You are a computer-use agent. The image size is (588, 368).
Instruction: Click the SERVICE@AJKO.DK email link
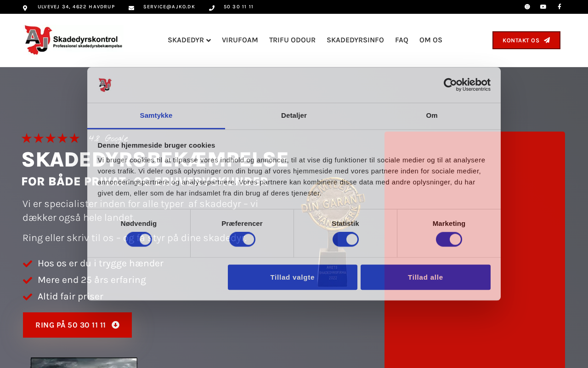(x=169, y=7)
